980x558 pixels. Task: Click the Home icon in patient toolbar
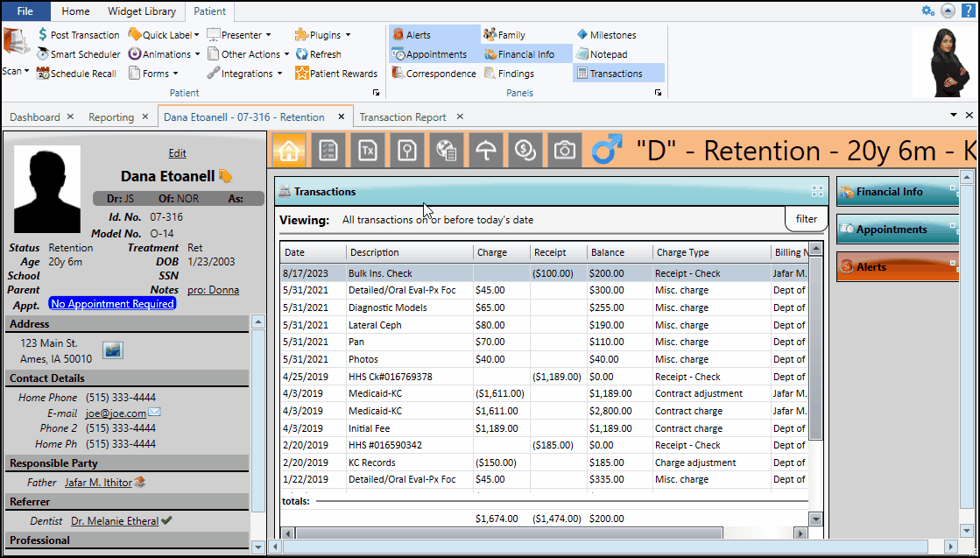(x=289, y=151)
